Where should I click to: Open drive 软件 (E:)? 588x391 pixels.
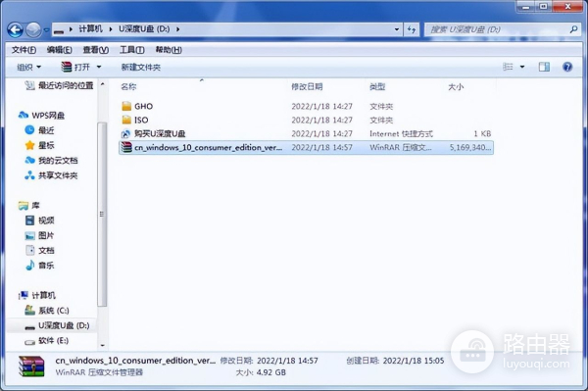tap(46, 340)
